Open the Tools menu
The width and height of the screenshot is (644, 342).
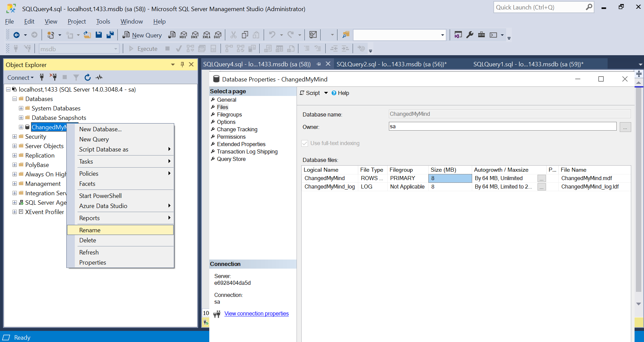point(103,22)
